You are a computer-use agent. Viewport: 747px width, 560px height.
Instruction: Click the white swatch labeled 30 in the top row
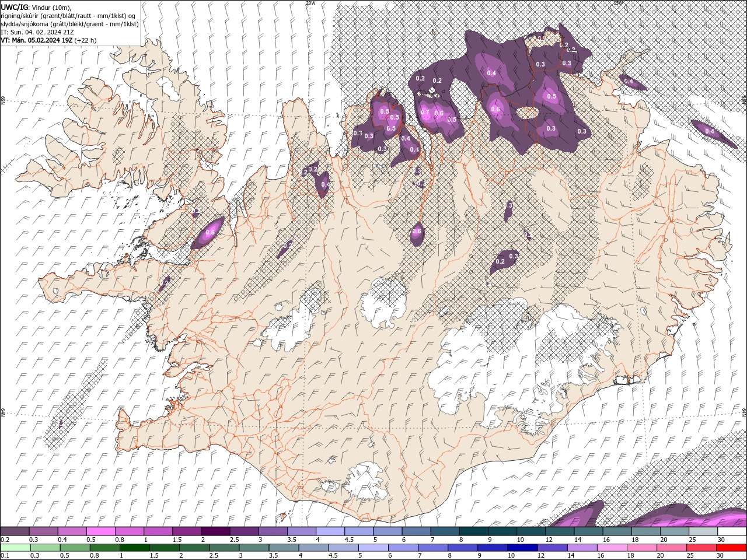pos(732,531)
